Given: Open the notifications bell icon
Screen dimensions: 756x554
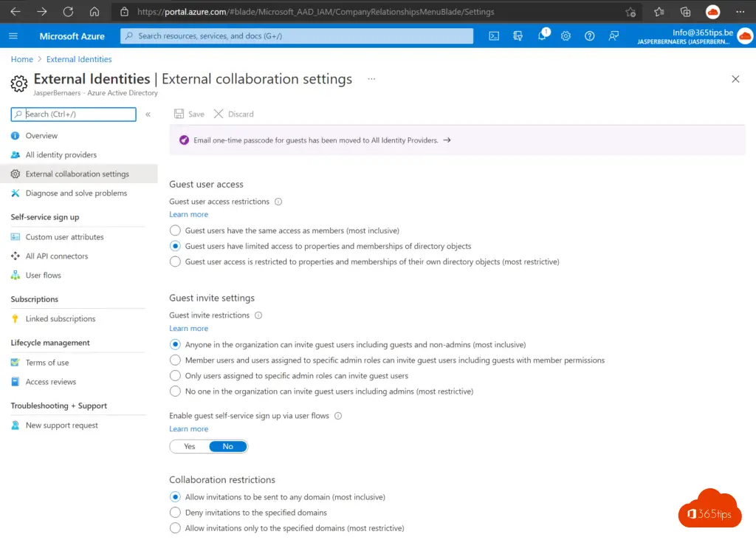Looking at the screenshot, I should coord(542,36).
